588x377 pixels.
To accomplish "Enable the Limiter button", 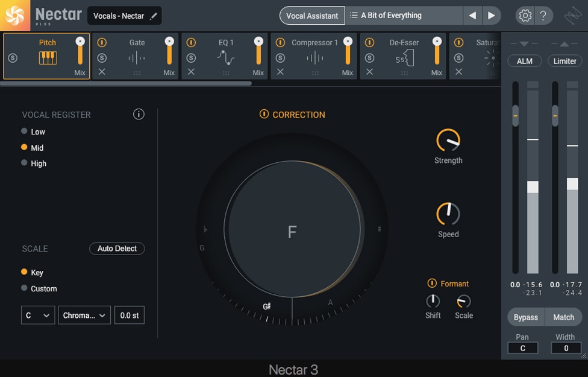I will [x=565, y=61].
